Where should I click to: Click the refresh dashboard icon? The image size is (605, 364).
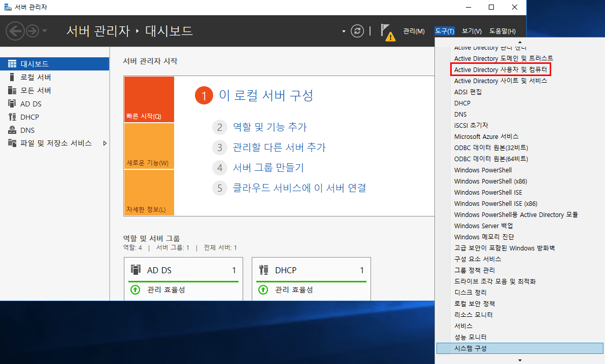[x=357, y=31]
